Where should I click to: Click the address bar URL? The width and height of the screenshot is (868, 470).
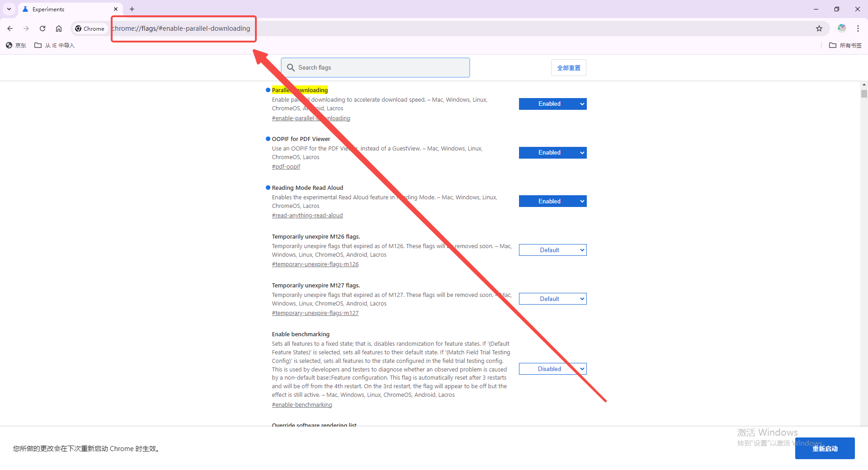point(181,28)
